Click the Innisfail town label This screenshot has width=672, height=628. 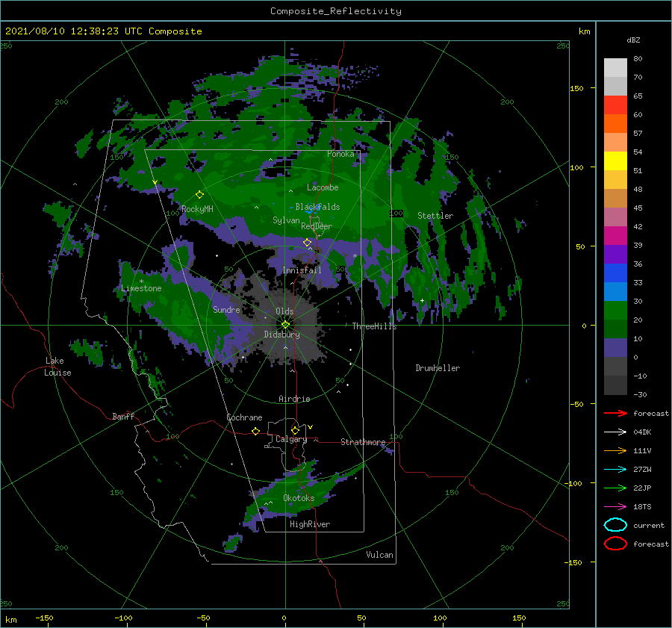click(302, 270)
